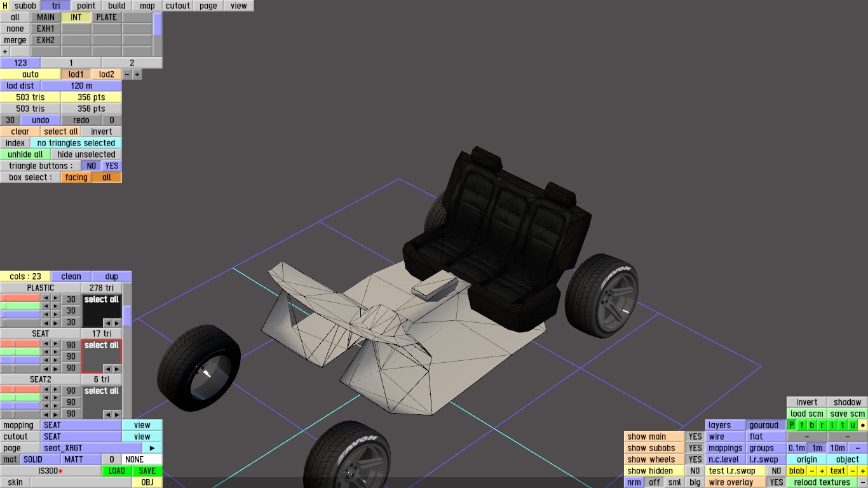868x488 pixels.
Task: Click the load scm button
Action: point(807,414)
